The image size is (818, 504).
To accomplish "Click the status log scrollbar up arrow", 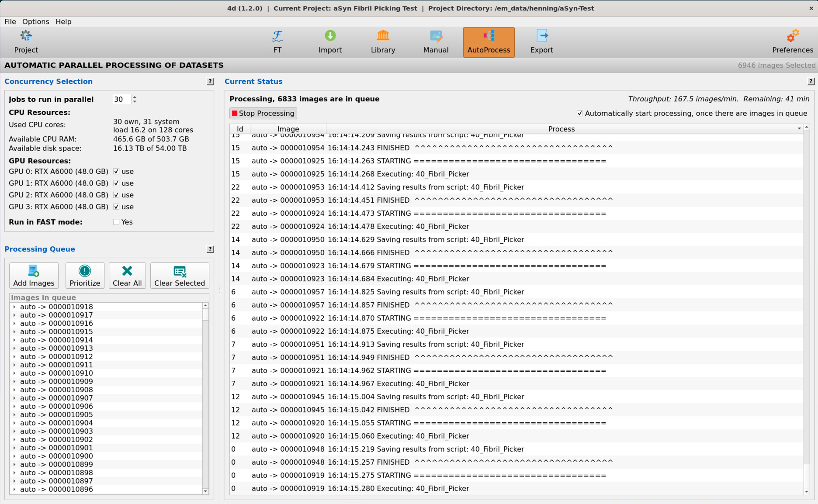I will point(807,127).
